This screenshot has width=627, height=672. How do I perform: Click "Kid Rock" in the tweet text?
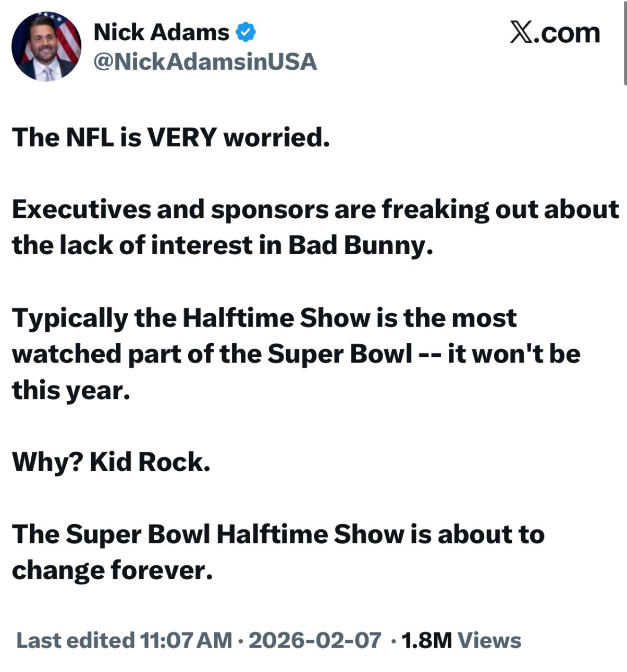[x=149, y=462]
